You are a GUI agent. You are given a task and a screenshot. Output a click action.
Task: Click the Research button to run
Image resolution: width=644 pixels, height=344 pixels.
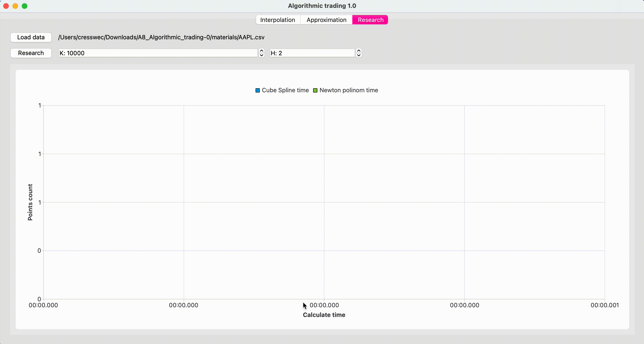pyautogui.click(x=31, y=53)
